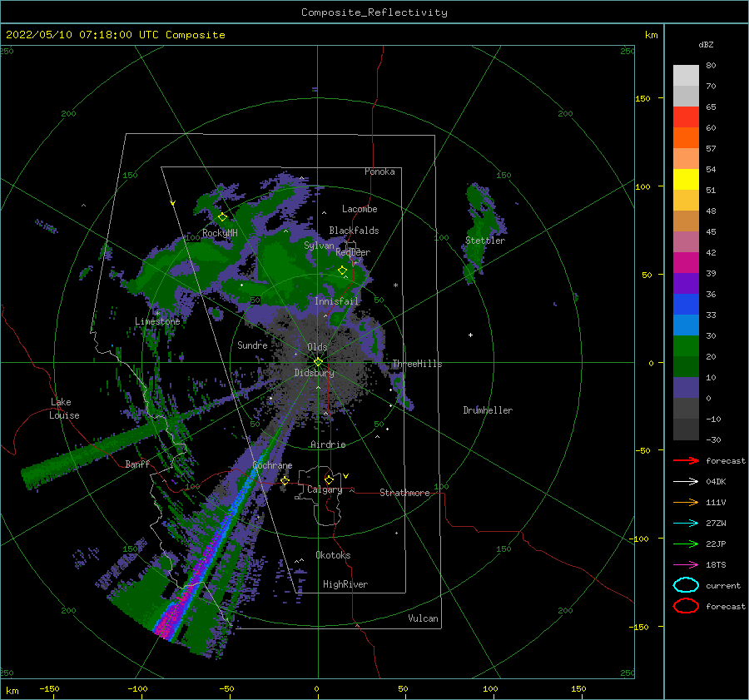Click the yellow radar site marker at center
Viewport: 749px width, 700px height.
(318, 362)
